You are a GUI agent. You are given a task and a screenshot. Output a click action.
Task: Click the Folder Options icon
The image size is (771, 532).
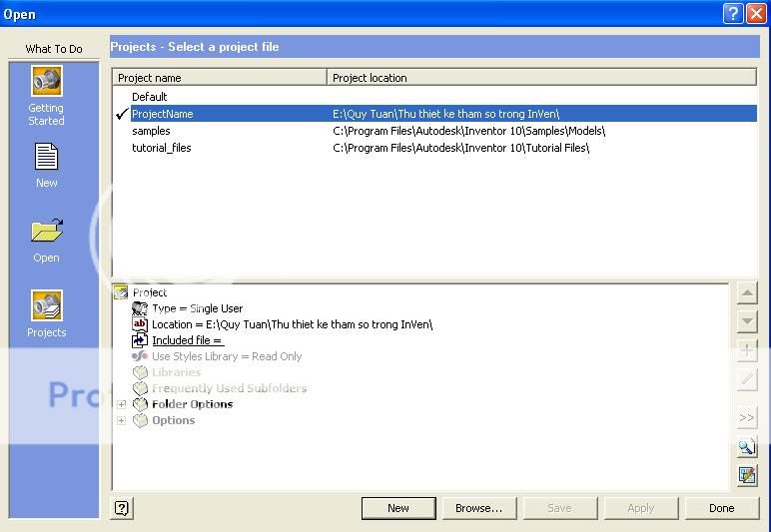coord(140,404)
